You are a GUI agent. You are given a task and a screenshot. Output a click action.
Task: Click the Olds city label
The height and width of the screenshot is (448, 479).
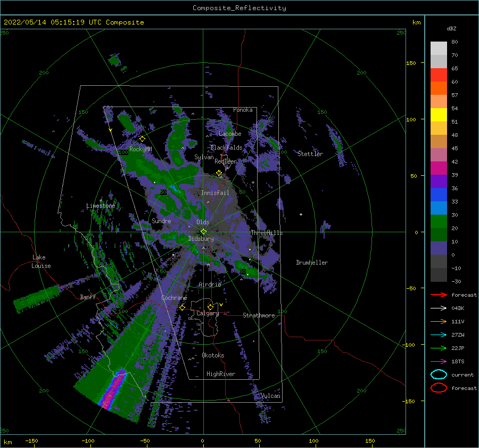click(203, 222)
